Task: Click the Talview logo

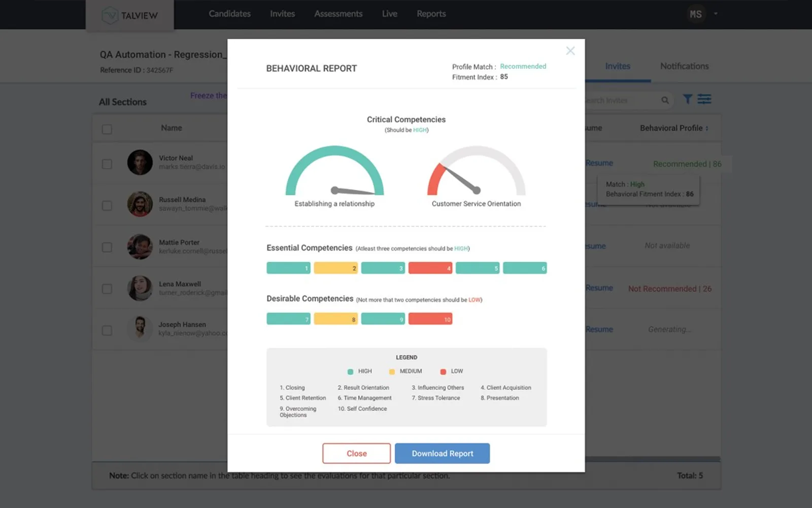Action: (130, 15)
